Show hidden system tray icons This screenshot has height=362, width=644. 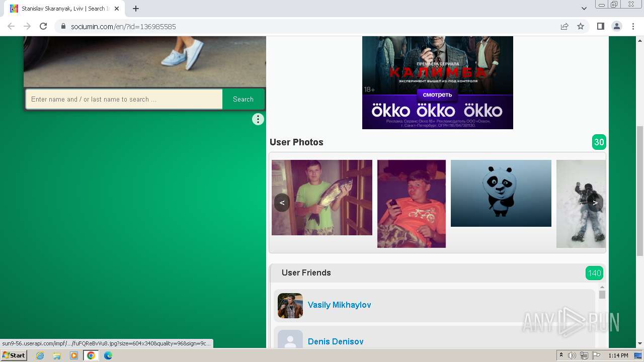[x=561, y=355]
